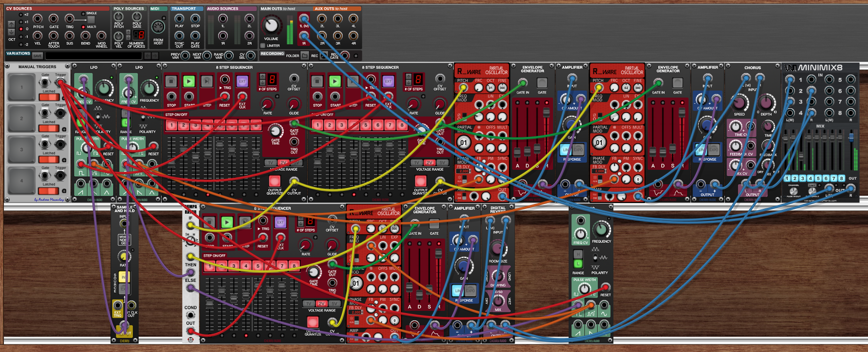Image resolution: width=868 pixels, height=352 pixels.
Task: Toggle step 5 on the second sequencer
Action: [365, 125]
